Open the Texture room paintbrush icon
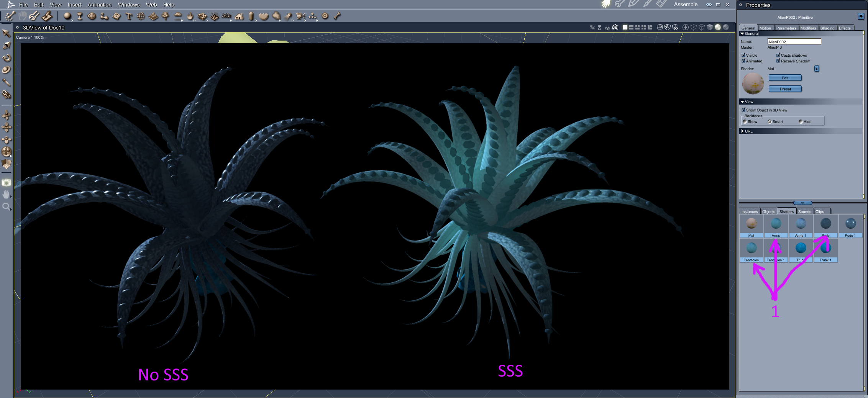 [647, 4]
